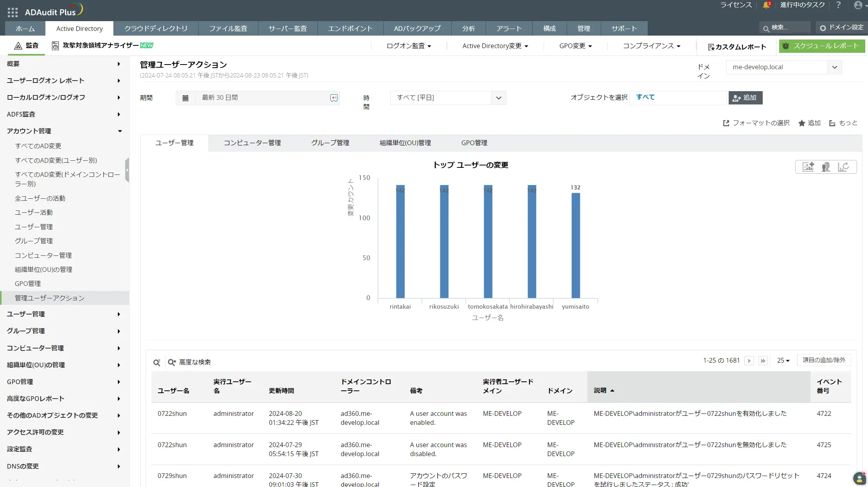This screenshot has width=868, height=487.
Task: Click the alarm clock icon on スケジュール レポート
Action: click(x=785, y=46)
